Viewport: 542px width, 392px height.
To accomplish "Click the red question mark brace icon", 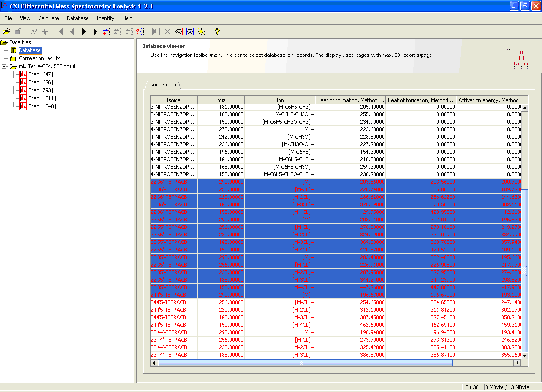I will pyautogui.click(x=140, y=31).
